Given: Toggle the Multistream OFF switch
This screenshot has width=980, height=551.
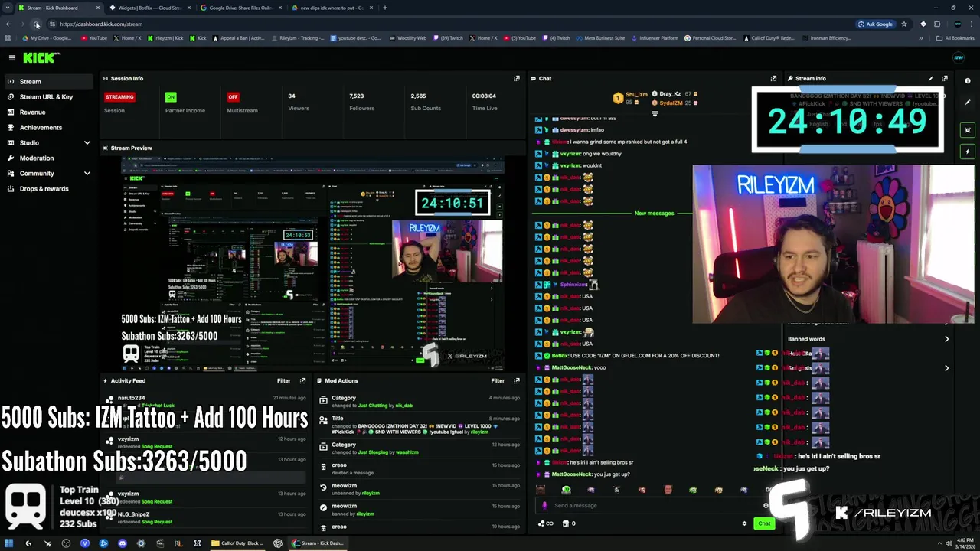Looking at the screenshot, I should [233, 96].
